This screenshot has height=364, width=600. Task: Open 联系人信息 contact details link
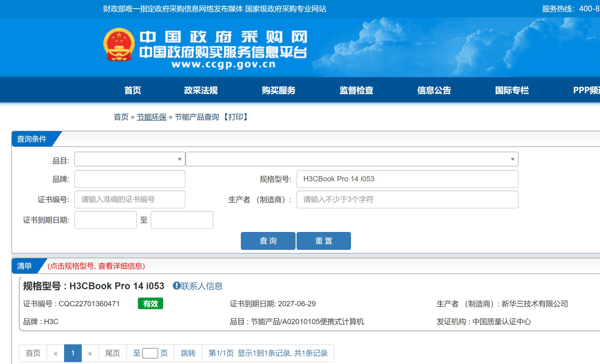(201, 286)
